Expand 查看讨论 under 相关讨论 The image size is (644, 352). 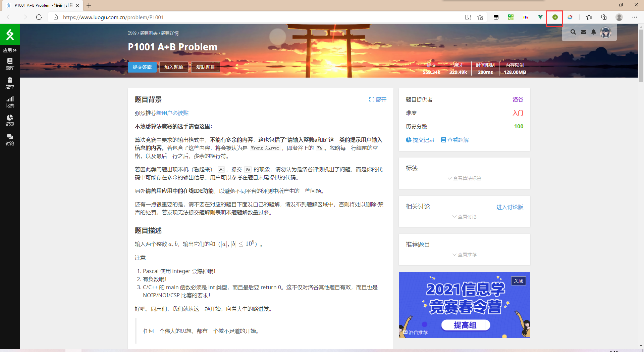pyautogui.click(x=465, y=217)
